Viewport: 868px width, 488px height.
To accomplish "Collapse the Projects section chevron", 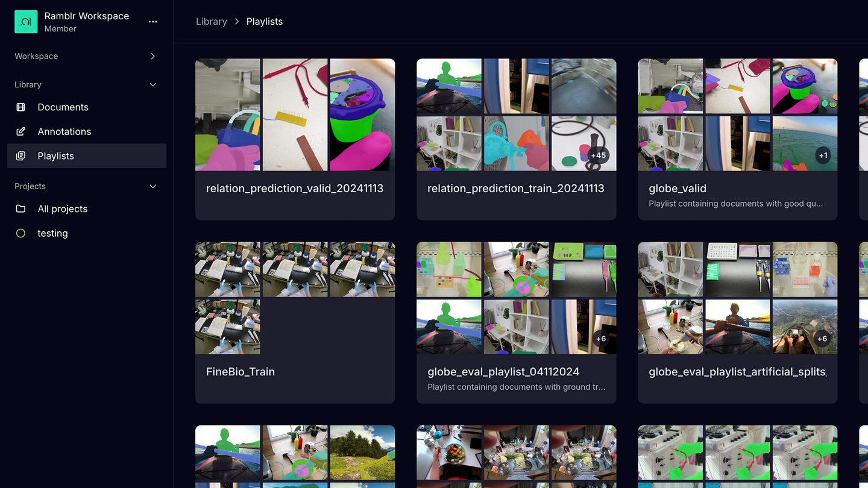I will coord(153,187).
